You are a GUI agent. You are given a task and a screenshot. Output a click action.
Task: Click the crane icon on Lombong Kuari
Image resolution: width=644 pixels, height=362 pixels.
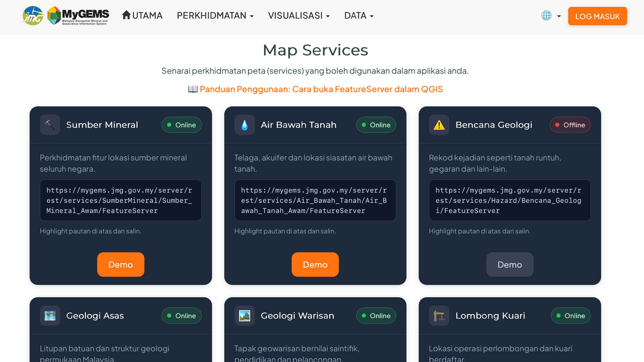439,316
